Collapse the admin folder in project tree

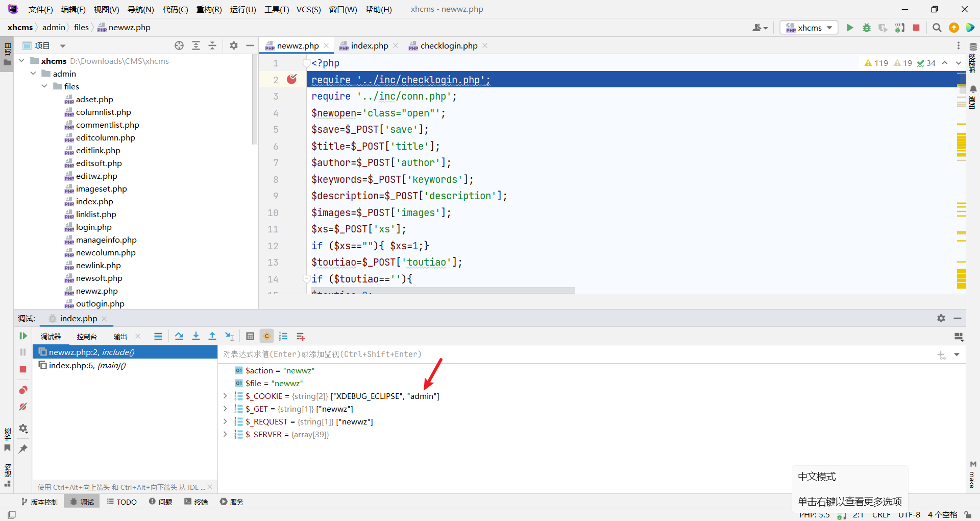[33, 74]
